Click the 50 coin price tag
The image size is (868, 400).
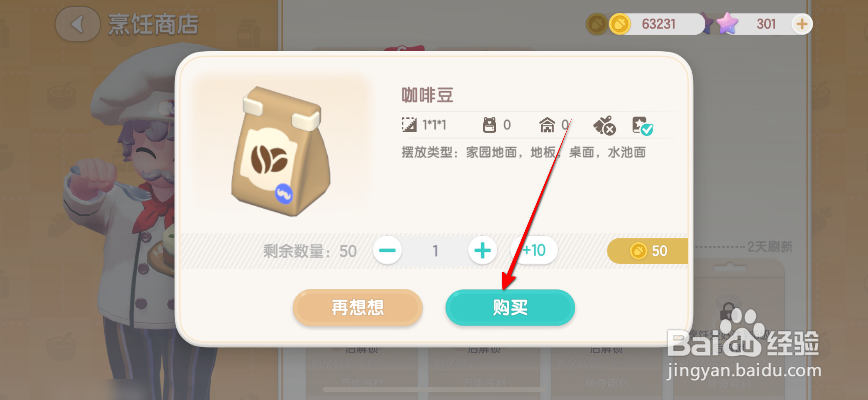(x=648, y=251)
